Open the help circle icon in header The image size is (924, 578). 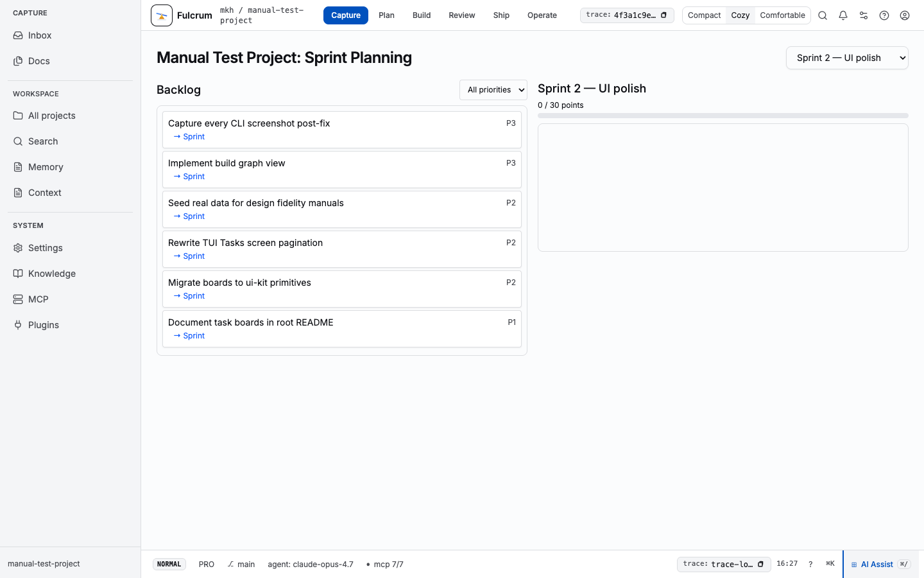click(884, 15)
